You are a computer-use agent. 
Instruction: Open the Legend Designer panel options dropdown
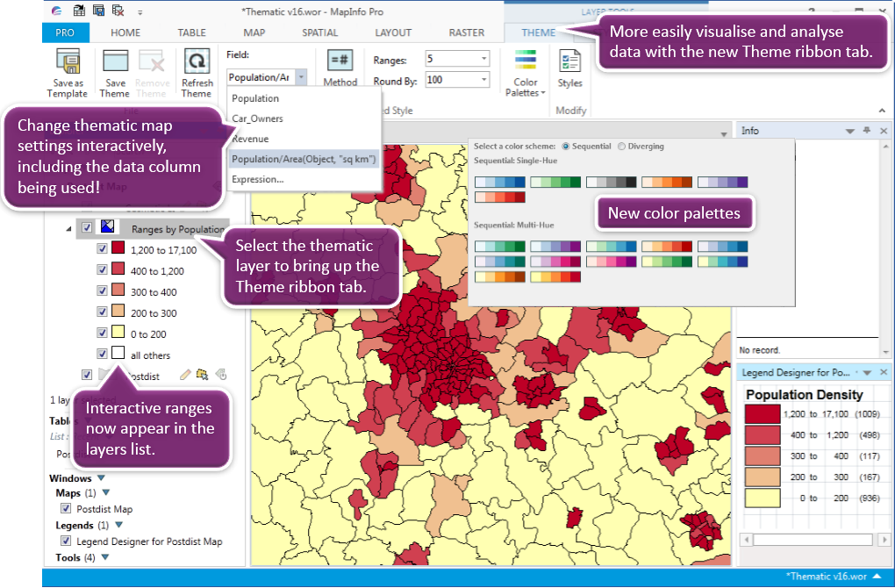pos(867,373)
